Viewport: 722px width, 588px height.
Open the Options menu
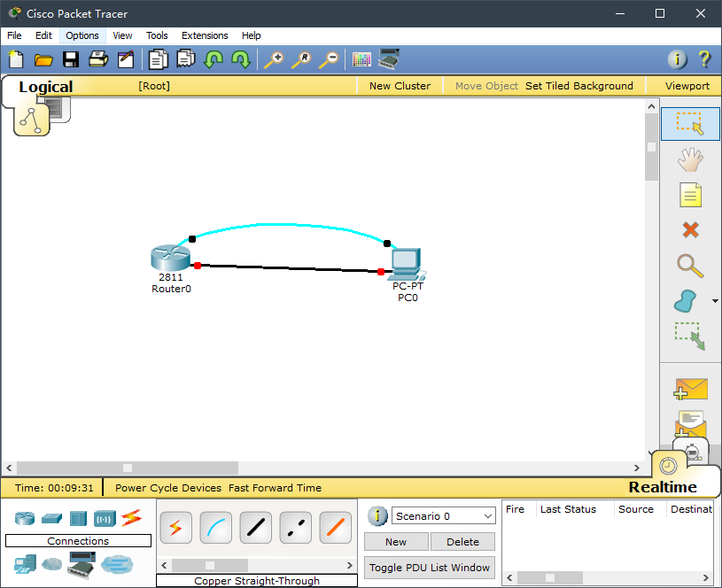[x=82, y=35]
